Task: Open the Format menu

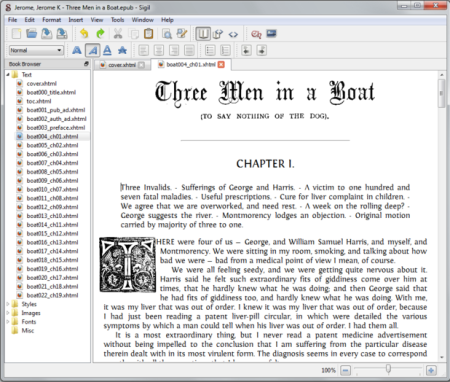Action: [x=51, y=20]
